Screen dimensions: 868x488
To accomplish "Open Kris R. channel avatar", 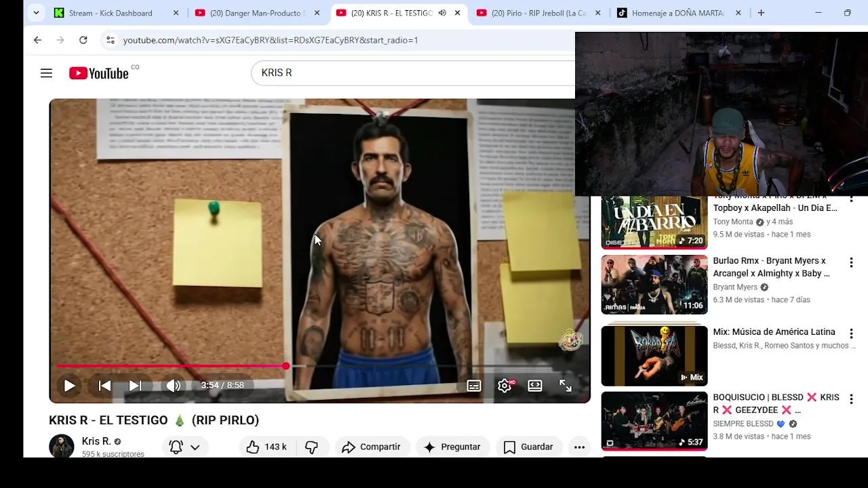I will (x=61, y=446).
